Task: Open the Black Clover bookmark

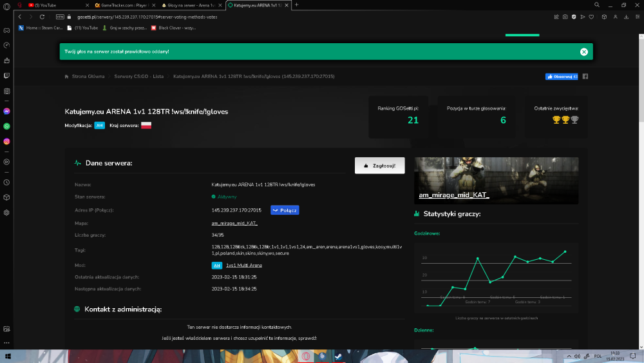Action: [173, 28]
